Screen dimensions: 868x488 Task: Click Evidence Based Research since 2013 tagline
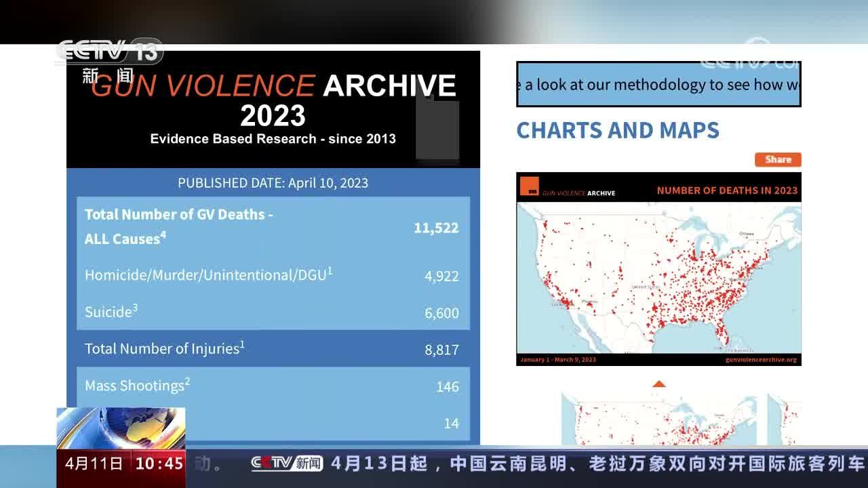click(273, 138)
